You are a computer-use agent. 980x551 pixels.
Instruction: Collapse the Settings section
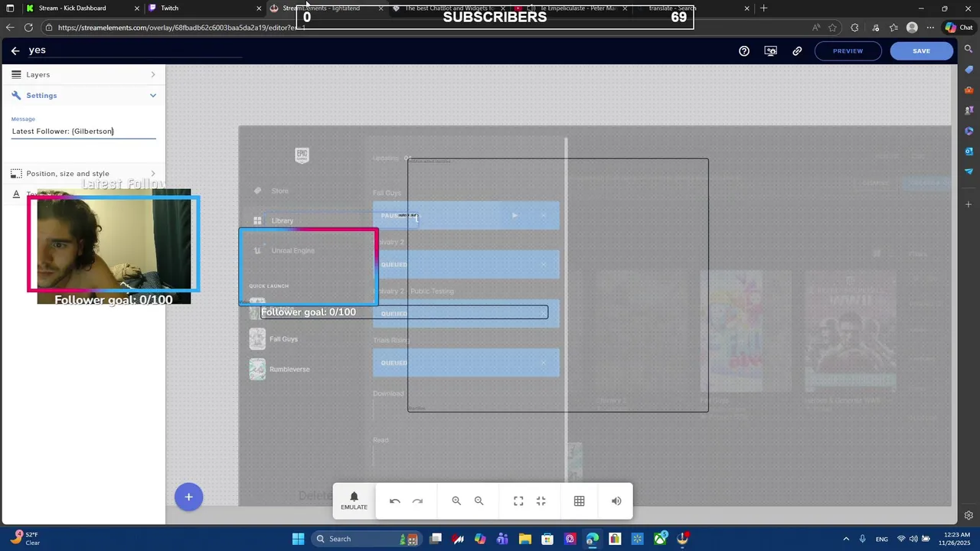(83, 96)
